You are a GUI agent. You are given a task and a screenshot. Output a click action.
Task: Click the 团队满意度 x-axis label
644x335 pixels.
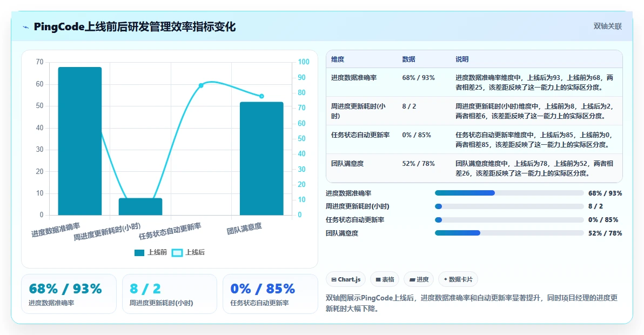click(244, 229)
